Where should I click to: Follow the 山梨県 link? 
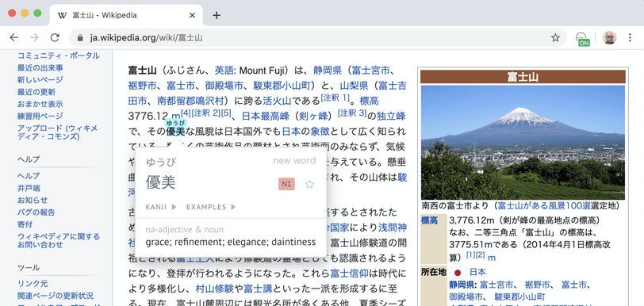pyautogui.click(x=354, y=86)
